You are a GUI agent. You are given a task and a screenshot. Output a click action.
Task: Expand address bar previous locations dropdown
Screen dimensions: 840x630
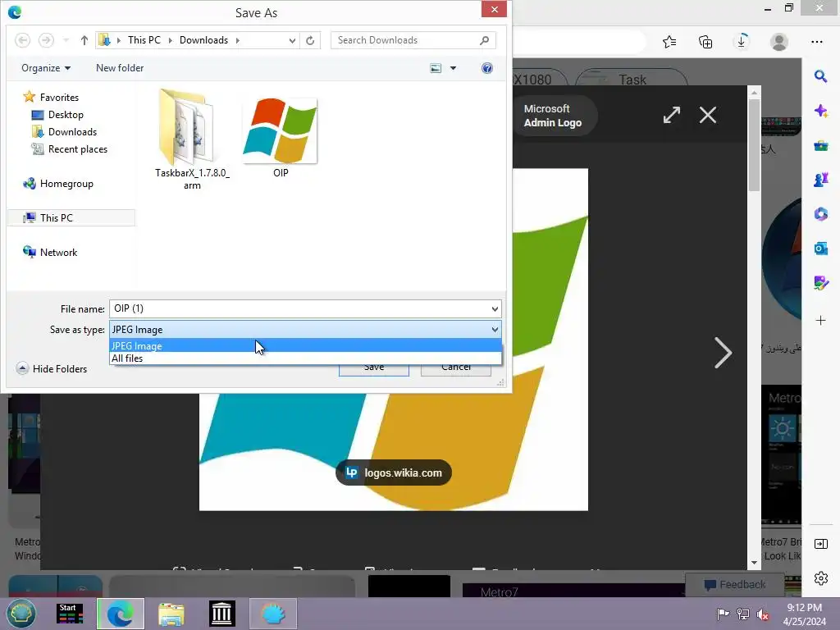click(x=292, y=40)
